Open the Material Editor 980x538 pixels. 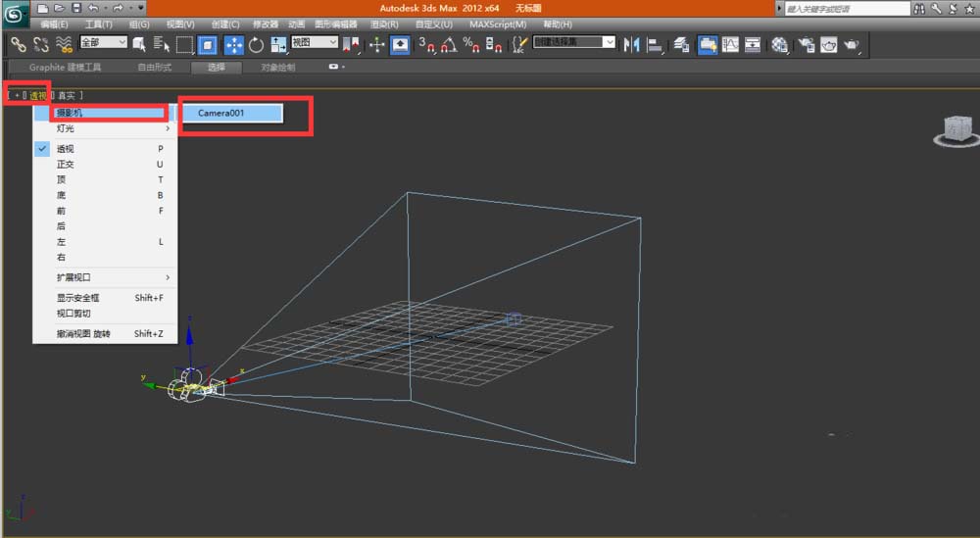click(779, 44)
